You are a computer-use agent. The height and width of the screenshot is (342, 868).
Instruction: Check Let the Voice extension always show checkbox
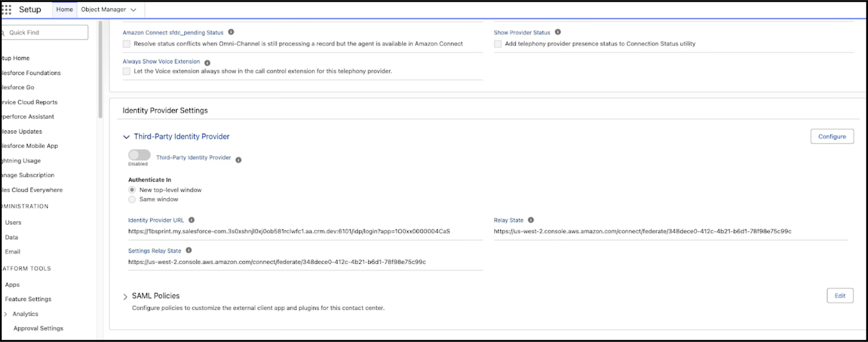[126, 71]
